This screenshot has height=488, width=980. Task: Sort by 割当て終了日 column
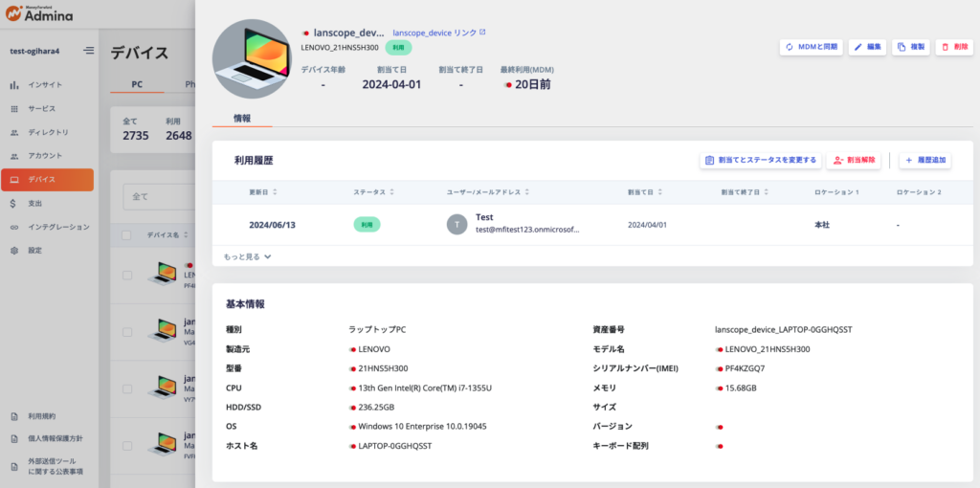[x=745, y=192]
